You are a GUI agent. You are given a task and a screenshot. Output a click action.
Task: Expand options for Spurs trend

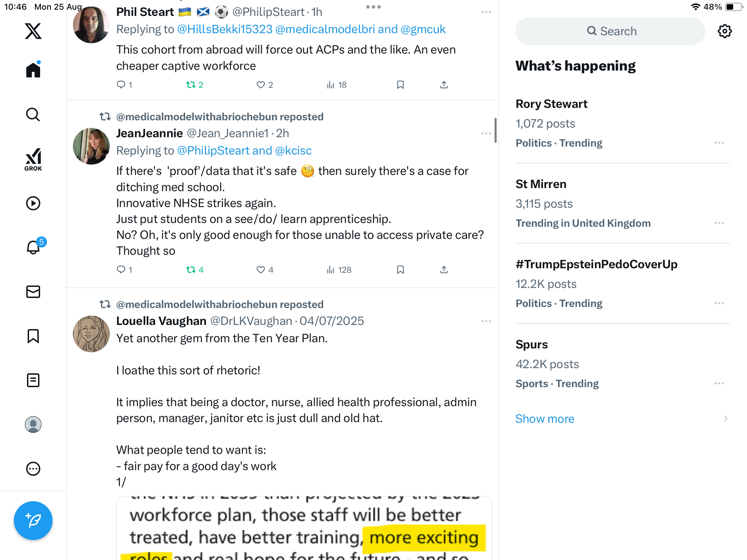pyautogui.click(x=719, y=383)
